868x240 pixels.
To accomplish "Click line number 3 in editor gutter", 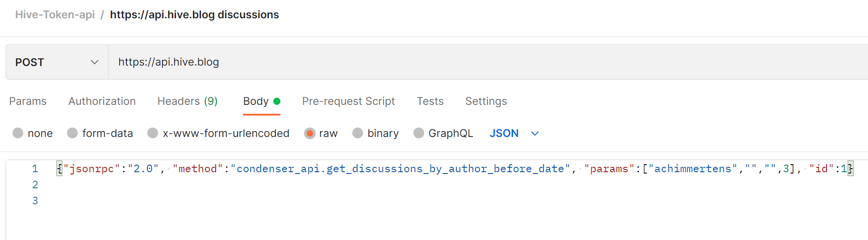I will (35, 201).
